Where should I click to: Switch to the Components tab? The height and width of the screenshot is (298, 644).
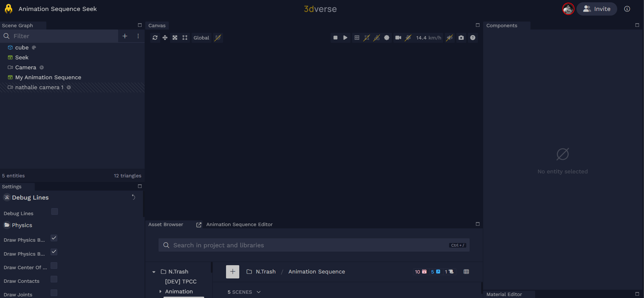pos(502,26)
